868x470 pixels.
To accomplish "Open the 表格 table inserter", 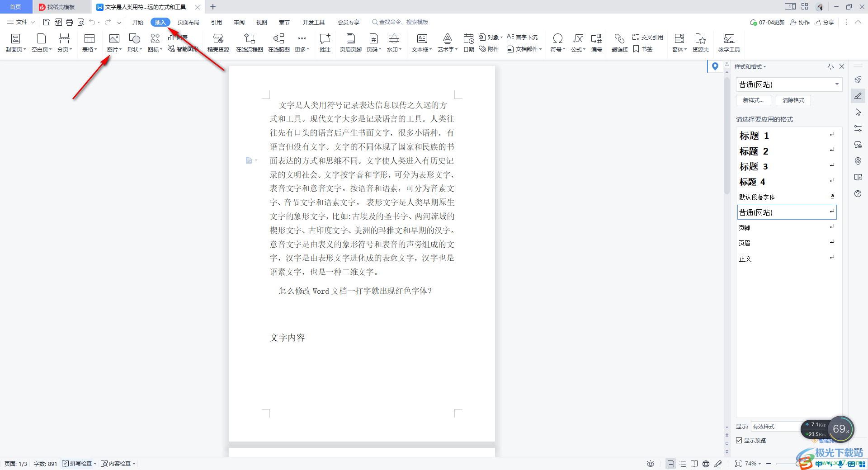I will pyautogui.click(x=89, y=43).
